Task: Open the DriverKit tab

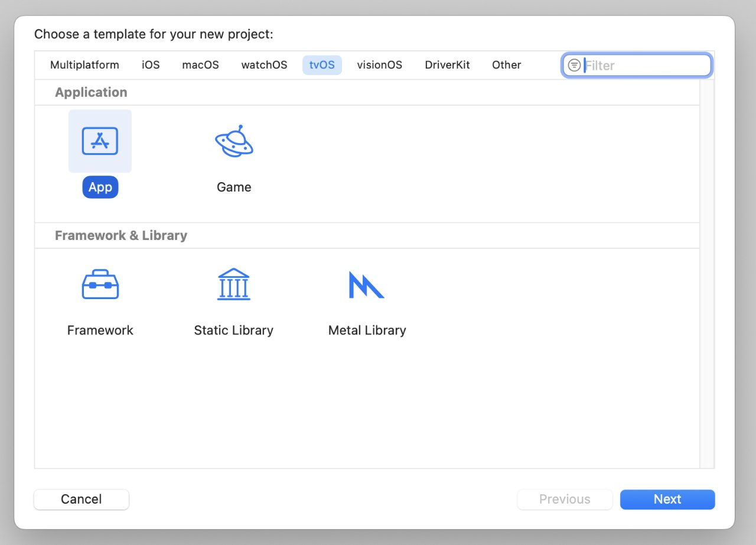Action: coord(447,65)
